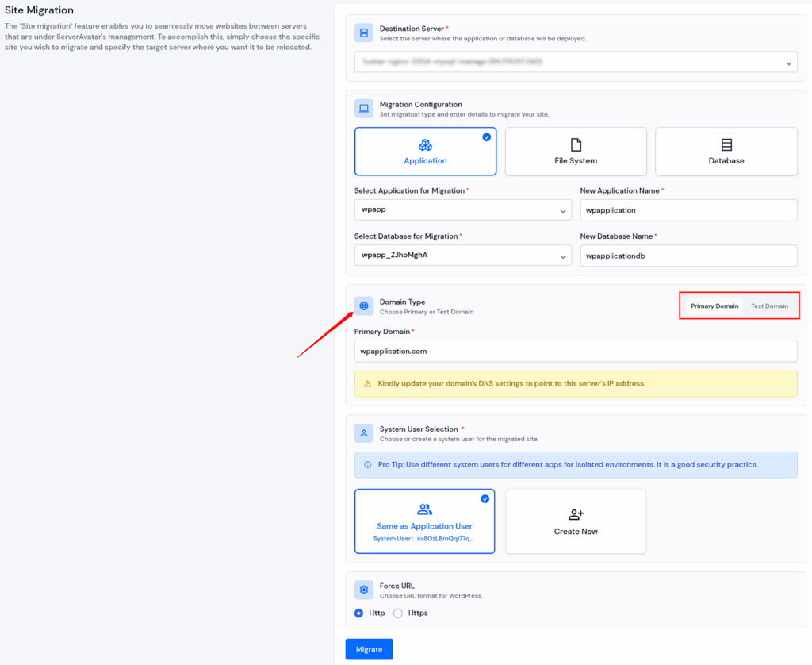Click the Migration Configuration monitor icon
Screen dimensions: 812x665
(364, 108)
